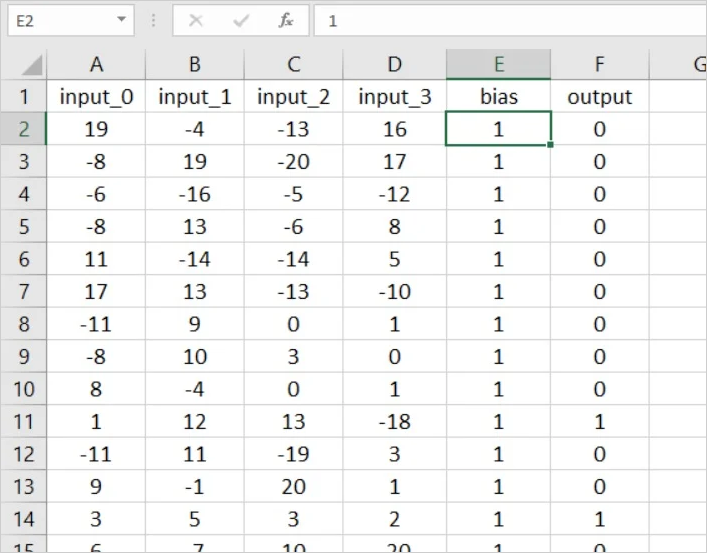
Task: Open the Name Box dropdown arrow
Action: pos(121,20)
